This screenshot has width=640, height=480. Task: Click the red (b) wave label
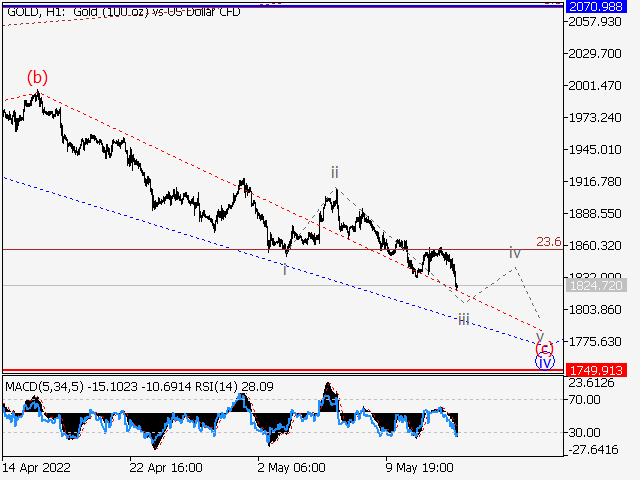pyautogui.click(x=37, y=77)
